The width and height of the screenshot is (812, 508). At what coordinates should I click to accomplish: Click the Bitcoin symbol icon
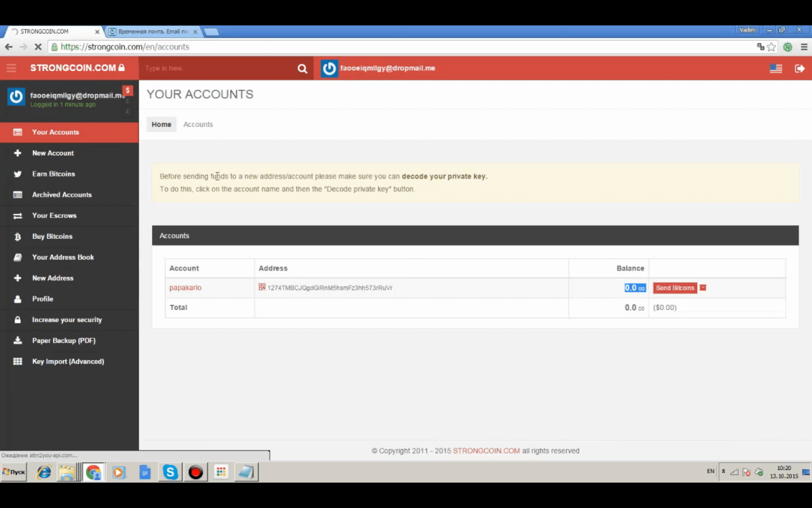tap(17, 237)
